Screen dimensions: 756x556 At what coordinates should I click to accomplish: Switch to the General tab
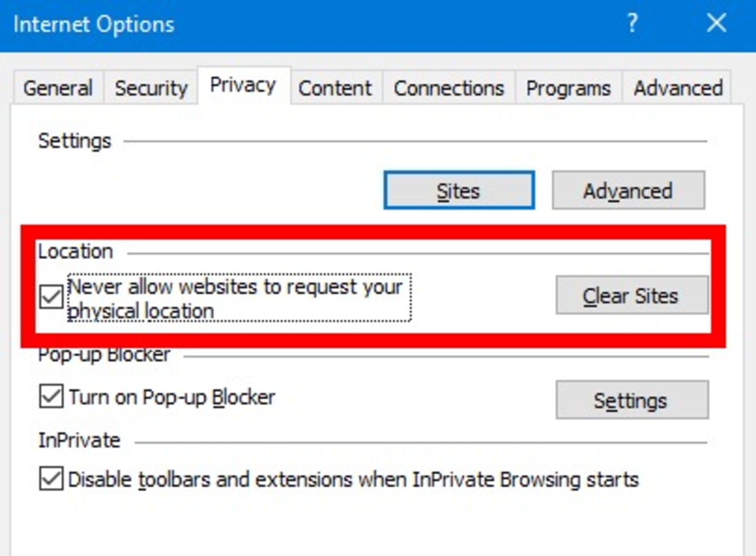coord(58,87)
